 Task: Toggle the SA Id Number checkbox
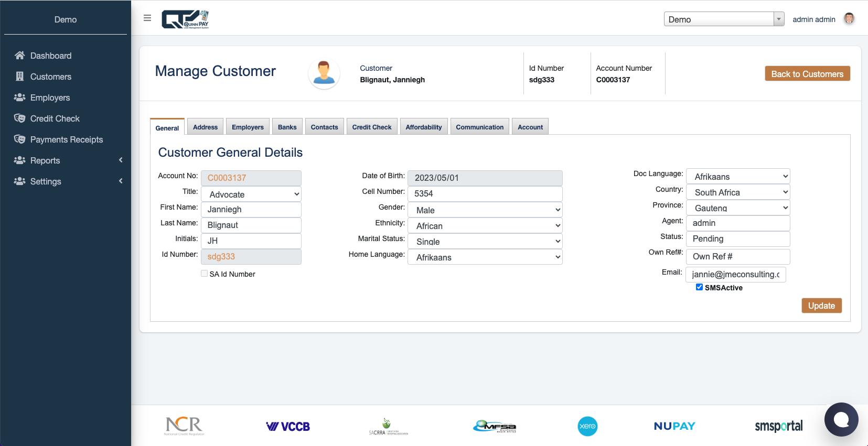(x=205, y=274)
